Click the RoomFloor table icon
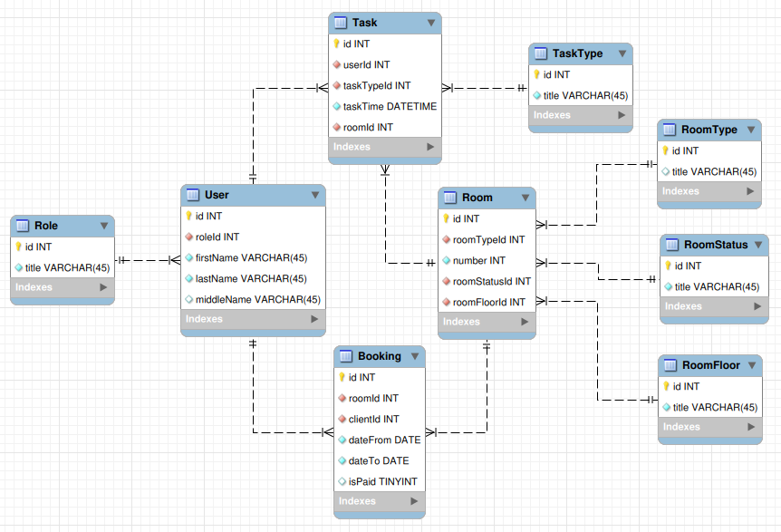Screen dimensions: 781x532 tap(670, 365)
